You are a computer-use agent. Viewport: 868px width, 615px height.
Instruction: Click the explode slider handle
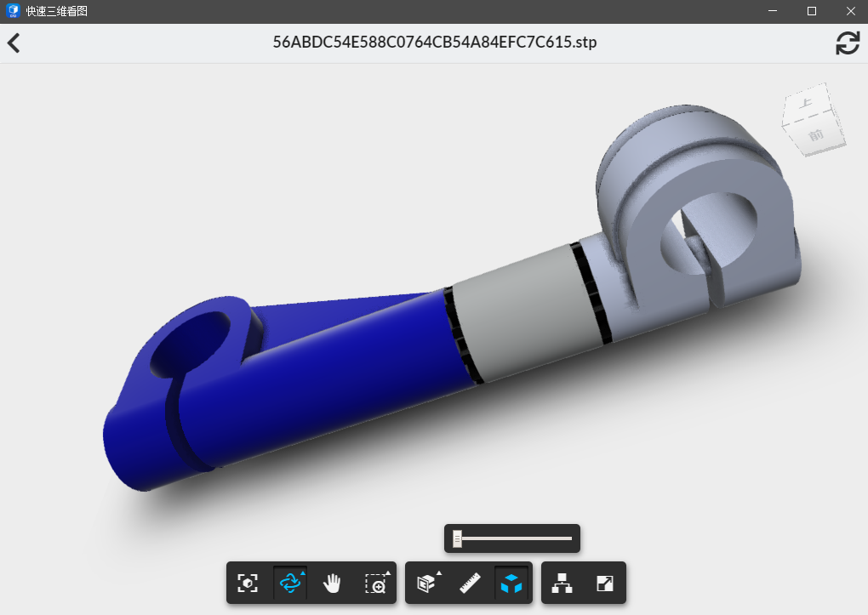point(460,538)
